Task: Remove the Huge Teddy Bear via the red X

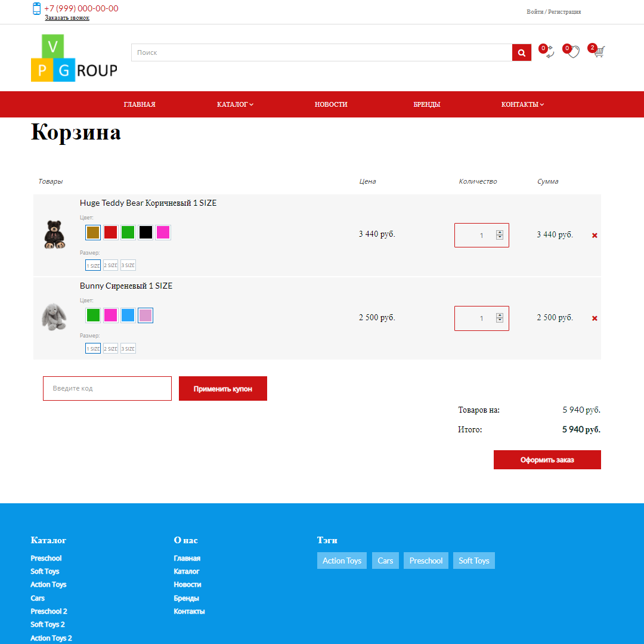Action: pos(595,235)
